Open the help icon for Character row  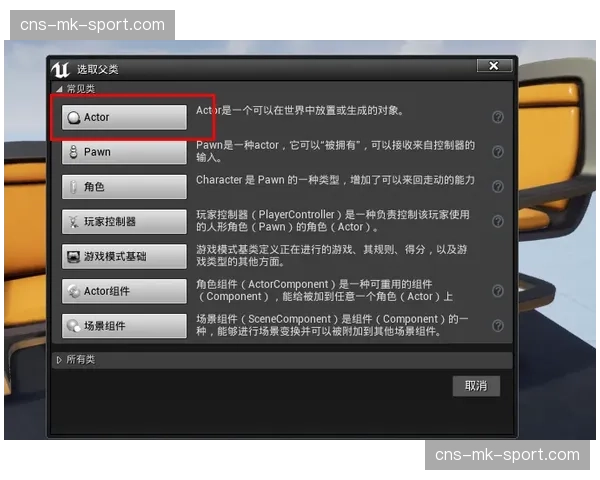498,187
